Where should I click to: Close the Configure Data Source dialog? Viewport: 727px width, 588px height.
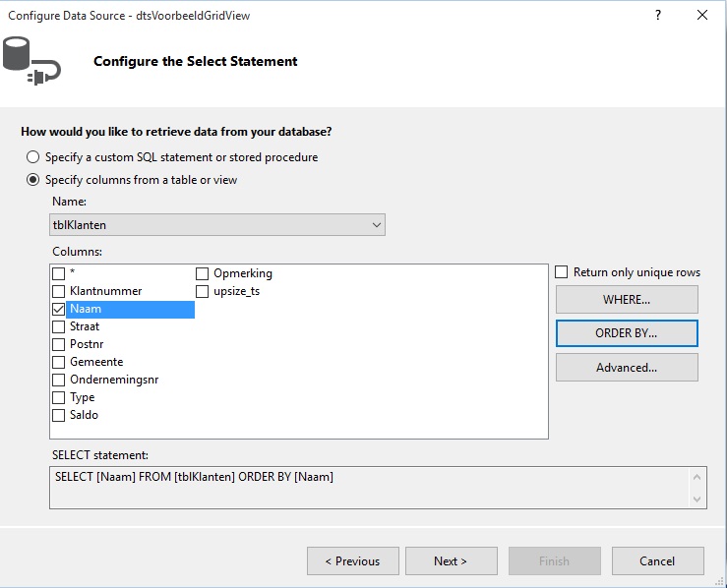click(x=702, y=16)
